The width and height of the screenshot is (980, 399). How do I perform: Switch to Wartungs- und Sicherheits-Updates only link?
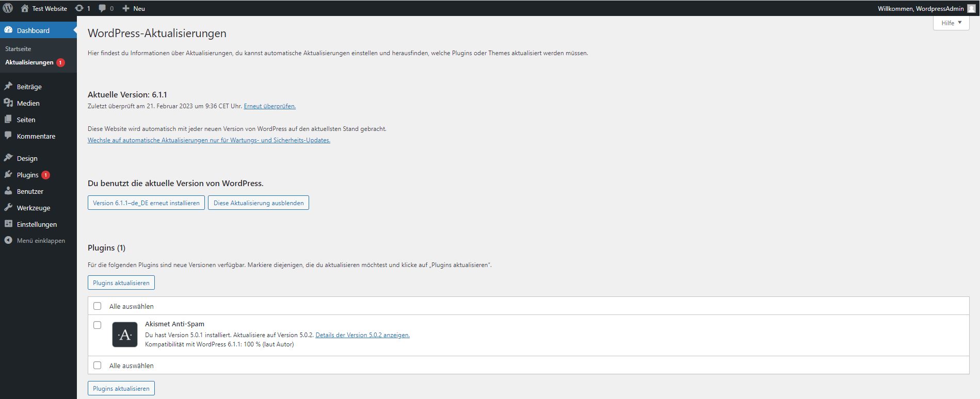pyautogui.click(x=209, y=140)
